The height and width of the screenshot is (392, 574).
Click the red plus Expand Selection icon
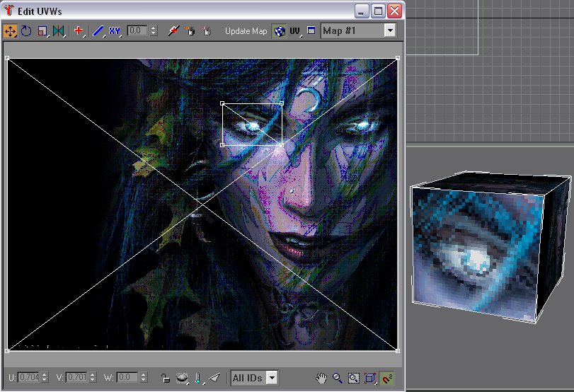tap(79, 31)
